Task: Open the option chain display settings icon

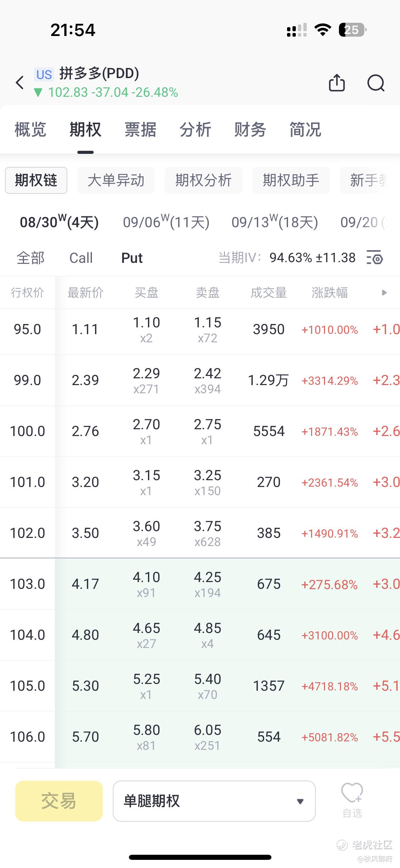Action: (375, 257)
